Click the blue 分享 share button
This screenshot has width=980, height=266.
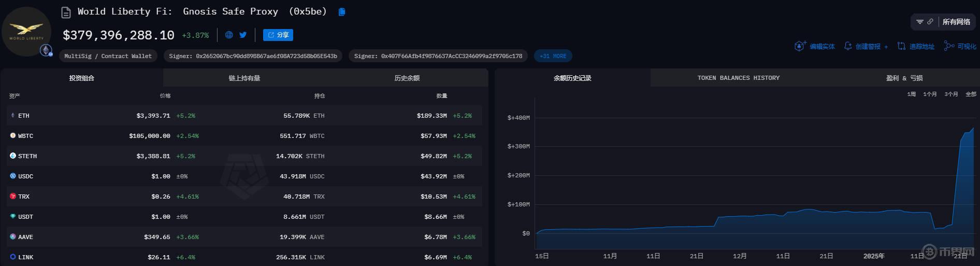tap(278, 35)
